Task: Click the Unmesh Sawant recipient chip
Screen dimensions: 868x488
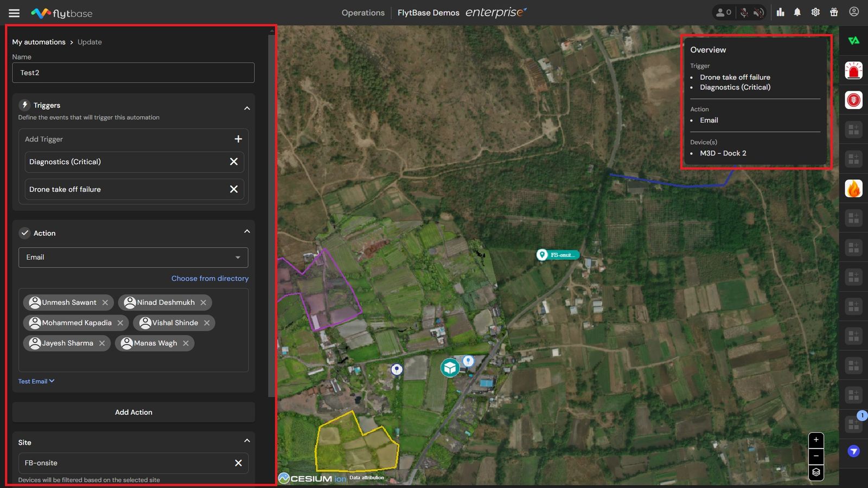Action: [68, 303]
